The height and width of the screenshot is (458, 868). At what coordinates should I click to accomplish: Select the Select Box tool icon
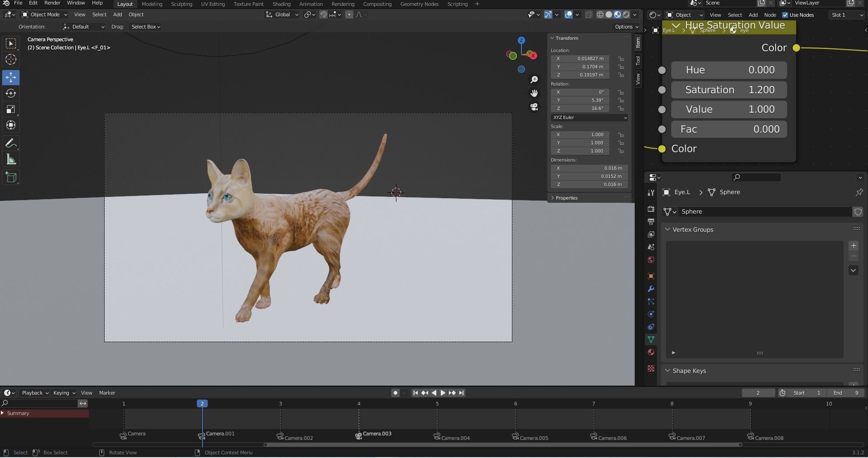click(11, 43)
